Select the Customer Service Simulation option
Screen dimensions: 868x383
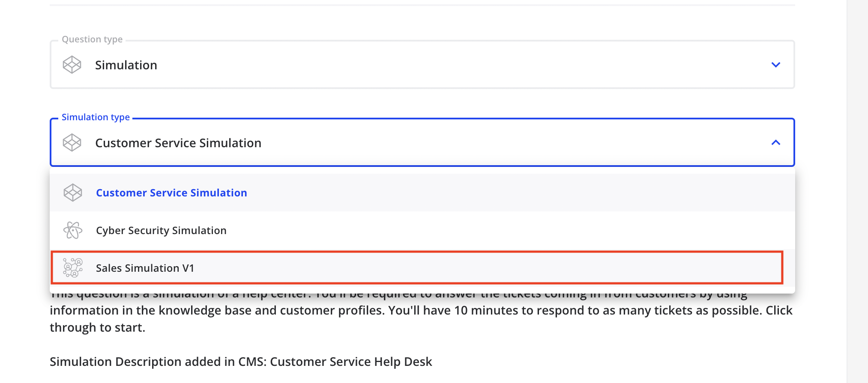(422, 193)
